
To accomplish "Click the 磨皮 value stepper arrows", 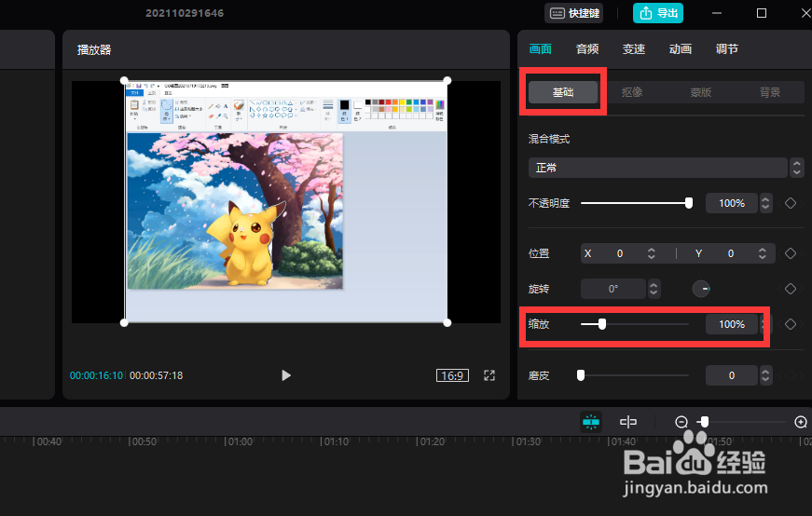I will click(x=765, y=375).
